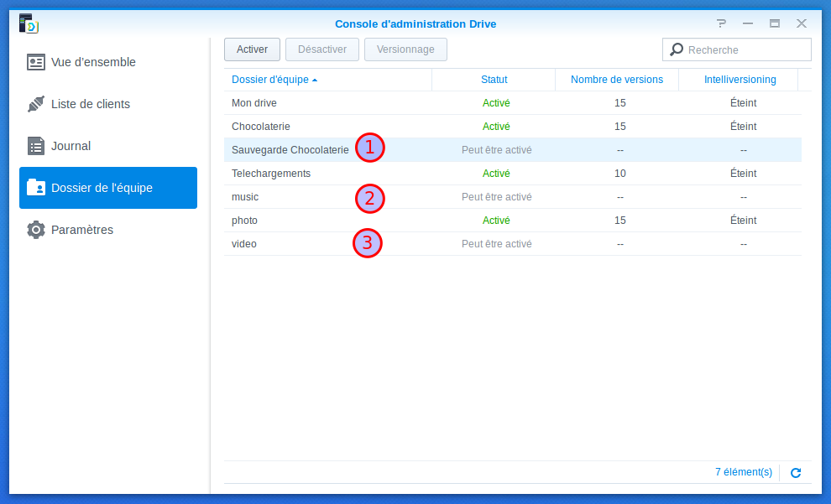Refresh the team folder list

796,473
